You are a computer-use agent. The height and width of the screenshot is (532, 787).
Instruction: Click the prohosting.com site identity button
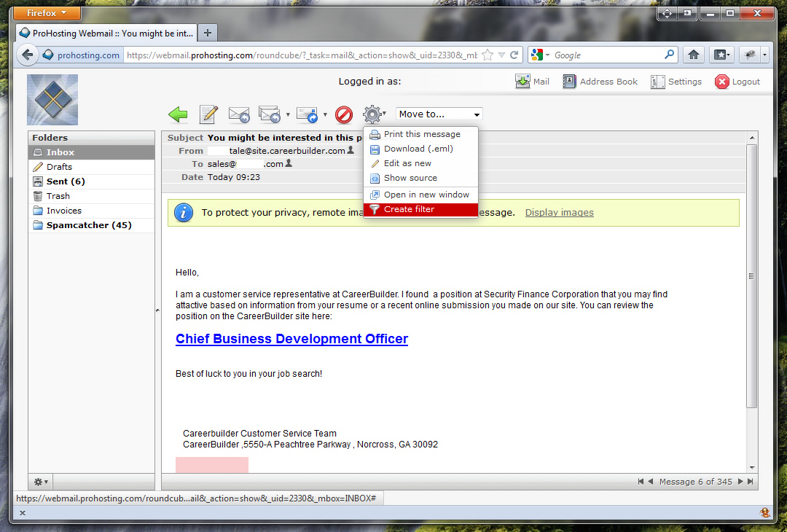coord(82,55)
